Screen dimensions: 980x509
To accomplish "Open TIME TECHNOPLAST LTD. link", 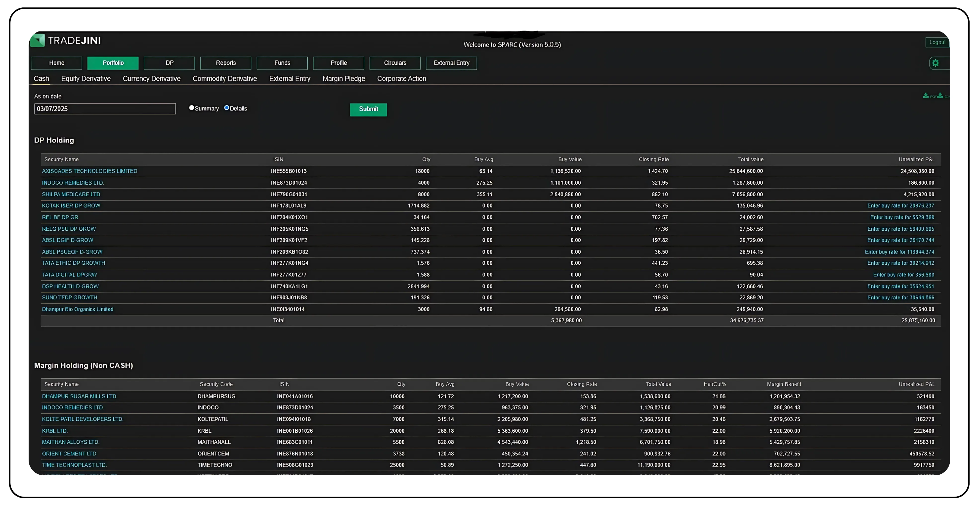I will [74, 465].
